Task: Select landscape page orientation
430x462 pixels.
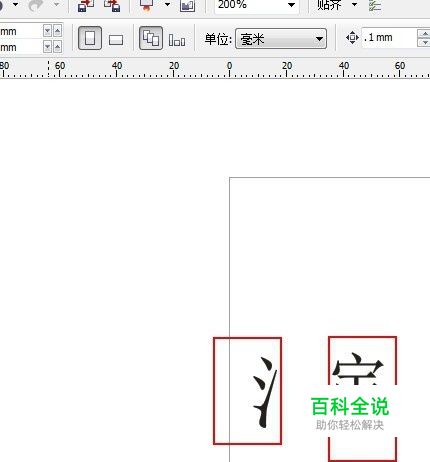Action: tap(116, 40)
